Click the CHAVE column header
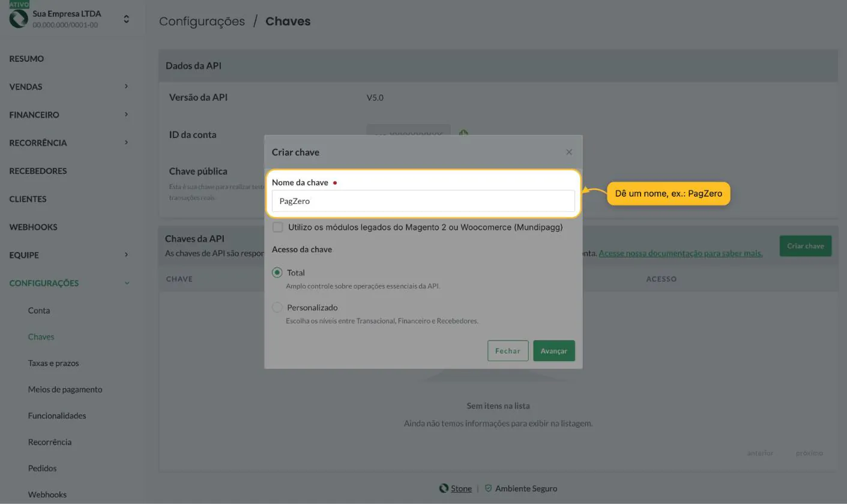Image resolution: width=847 pixels, height=504 pixels. point(179,279)
